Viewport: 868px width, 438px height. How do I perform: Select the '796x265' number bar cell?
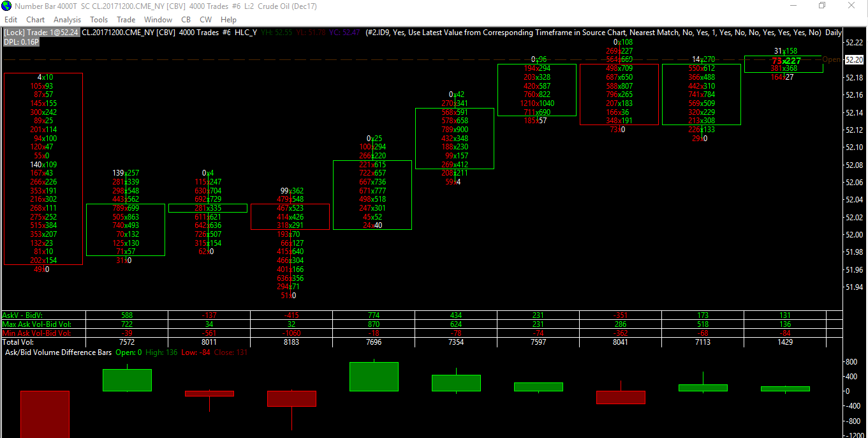pyautogui.click(x=619, y=94)
